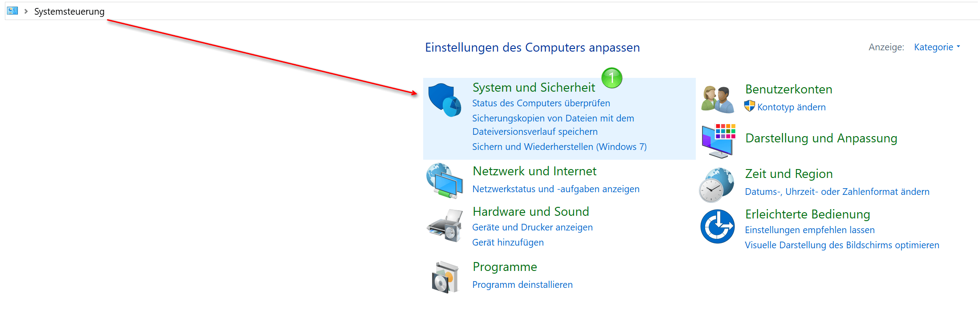Image resolution: width=980 pixels, height=331 pixels.
Task: Click the Netzwerk und Internet globe icon
Action: click(445, 181)
